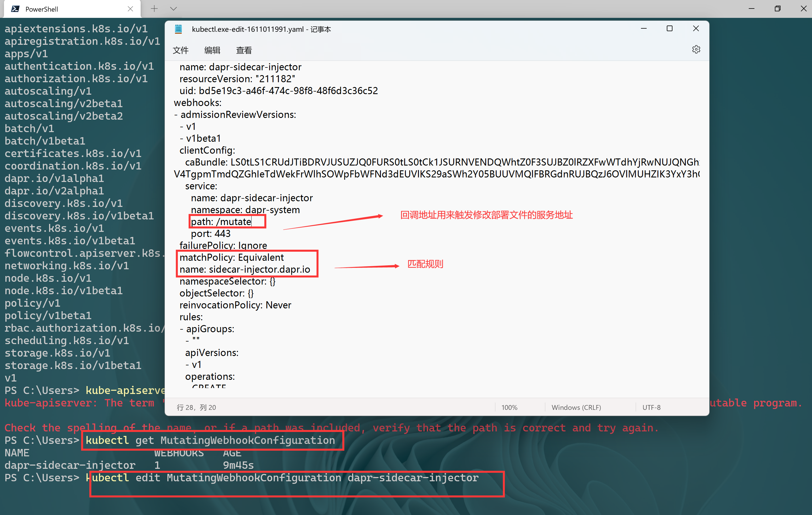Image resolution: width=812 pixels, height=515 pixels.
Task: Click the 'operations:' line
Action: pos(210,376)
